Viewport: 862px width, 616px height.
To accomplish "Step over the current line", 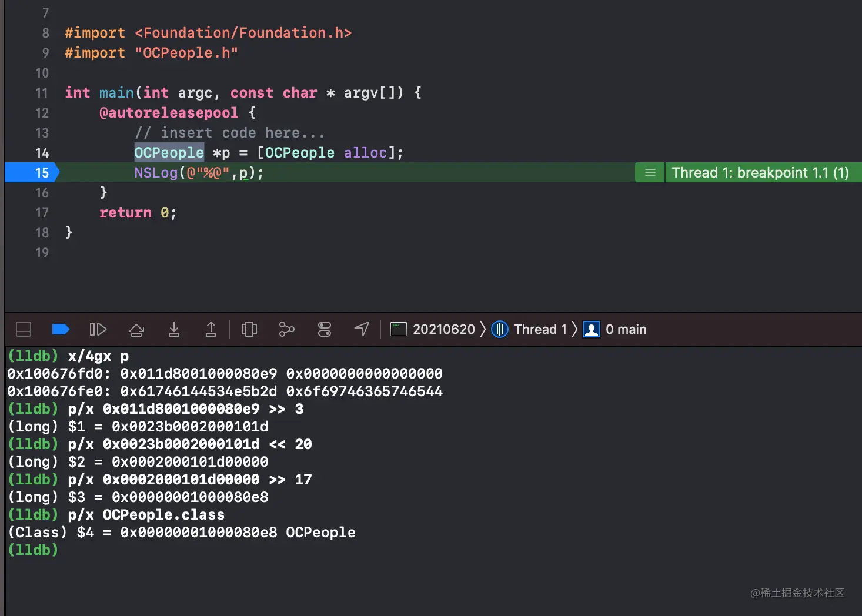I will (136, 329).
